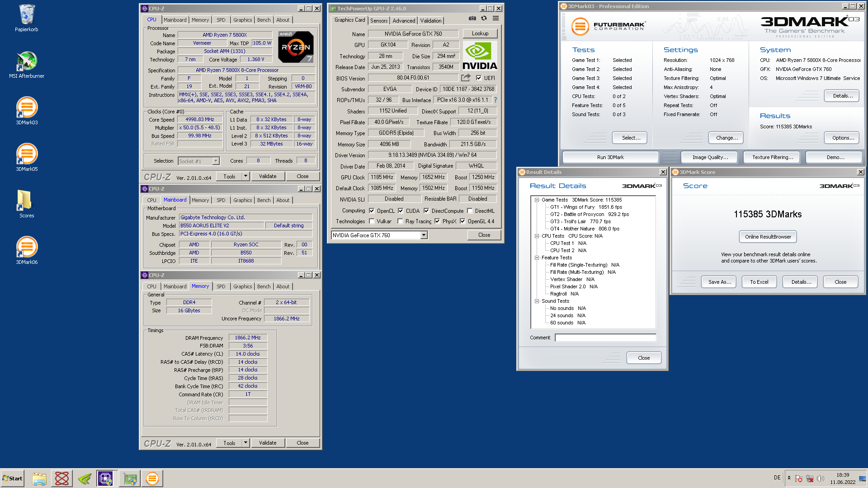Toggle the DirectCompute checkbox

[426, 211]
